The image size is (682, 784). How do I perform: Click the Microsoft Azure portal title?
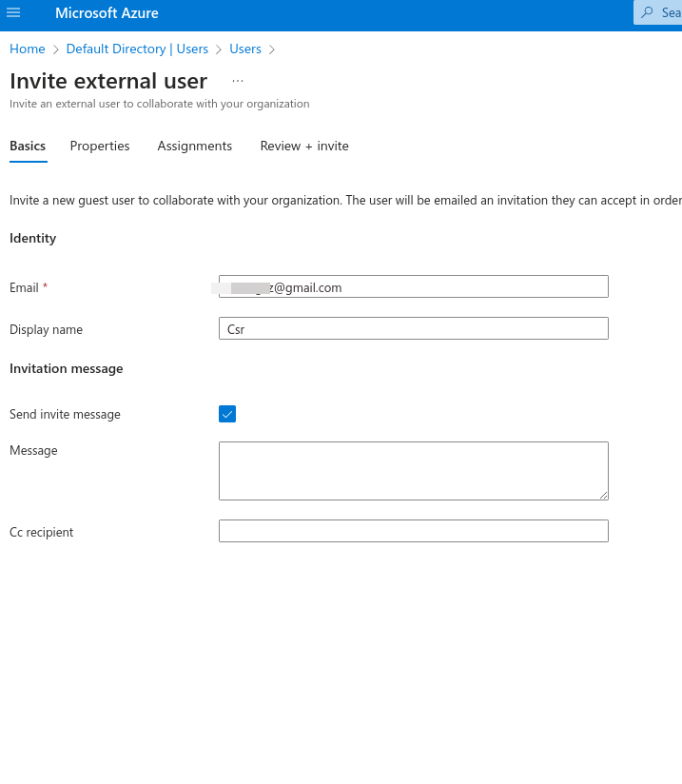[x=107, y=13]
